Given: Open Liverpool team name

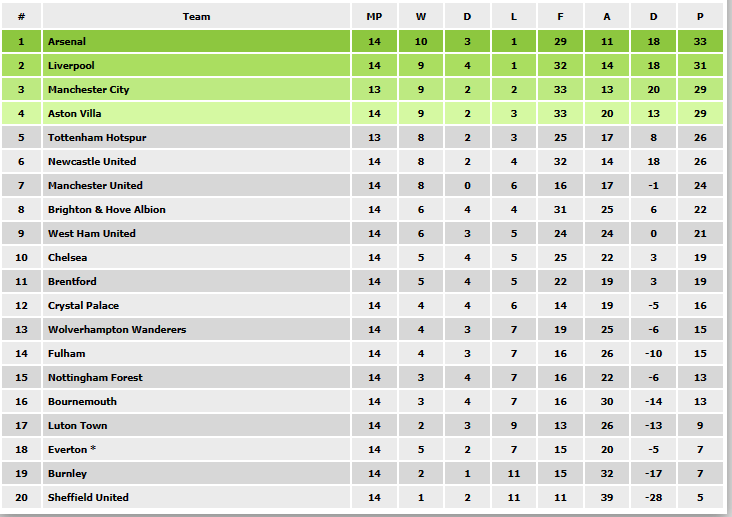Looking at the screenshot, I should point(71,65).
